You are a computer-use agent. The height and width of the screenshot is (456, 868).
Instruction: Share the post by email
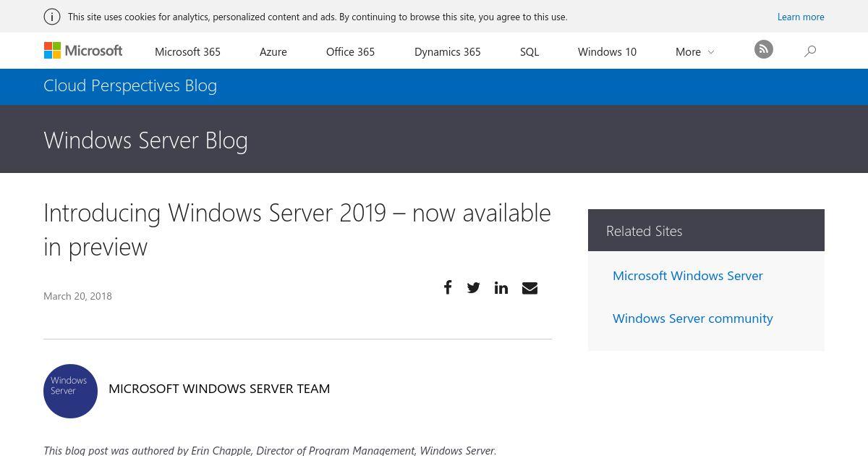529,288
